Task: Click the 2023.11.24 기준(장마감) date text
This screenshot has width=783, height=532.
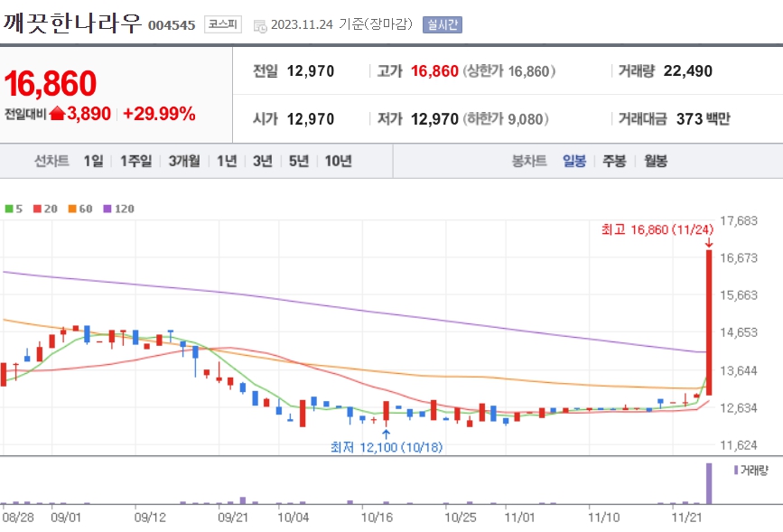Action: pos(341,24)
